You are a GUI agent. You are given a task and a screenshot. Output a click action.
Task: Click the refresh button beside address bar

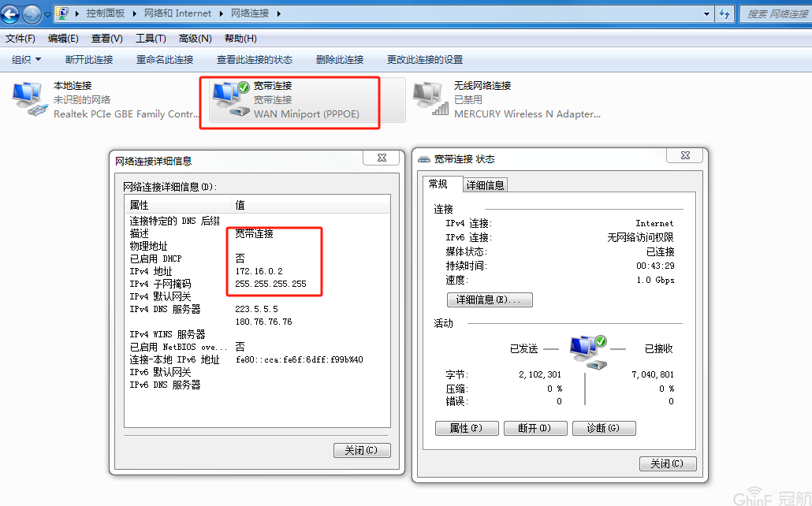pyautogui.click(x=724, y=14)
